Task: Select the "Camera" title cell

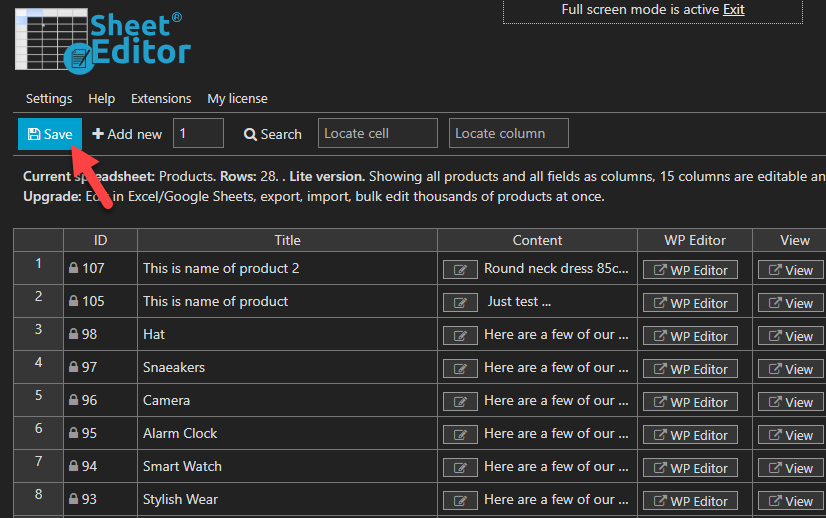Action: tap(287, 400)
